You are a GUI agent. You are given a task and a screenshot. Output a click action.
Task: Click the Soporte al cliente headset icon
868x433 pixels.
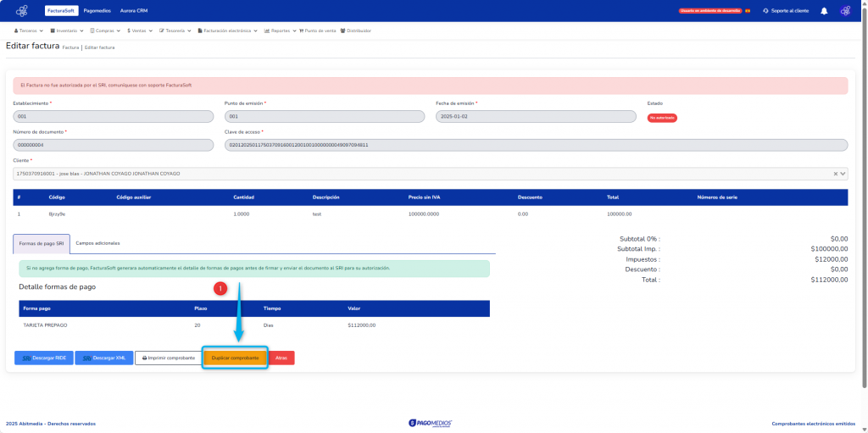pyautogui.click(x=766, y=11)
